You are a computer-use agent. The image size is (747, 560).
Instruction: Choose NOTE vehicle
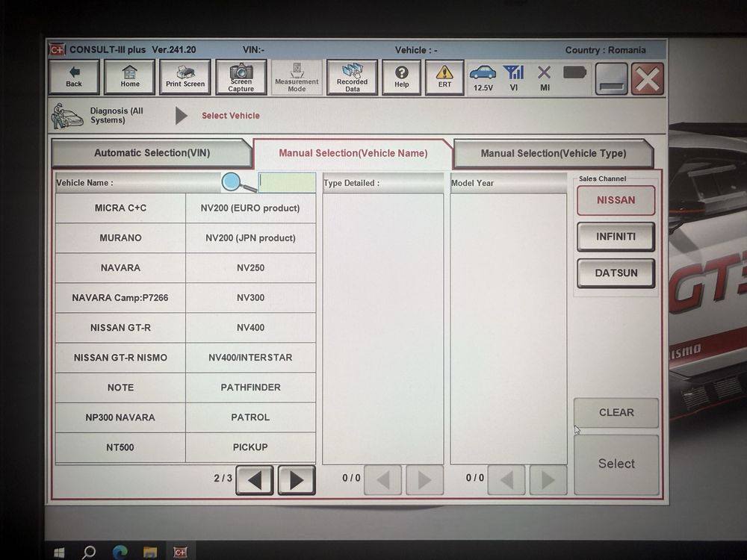pos(120,388)
